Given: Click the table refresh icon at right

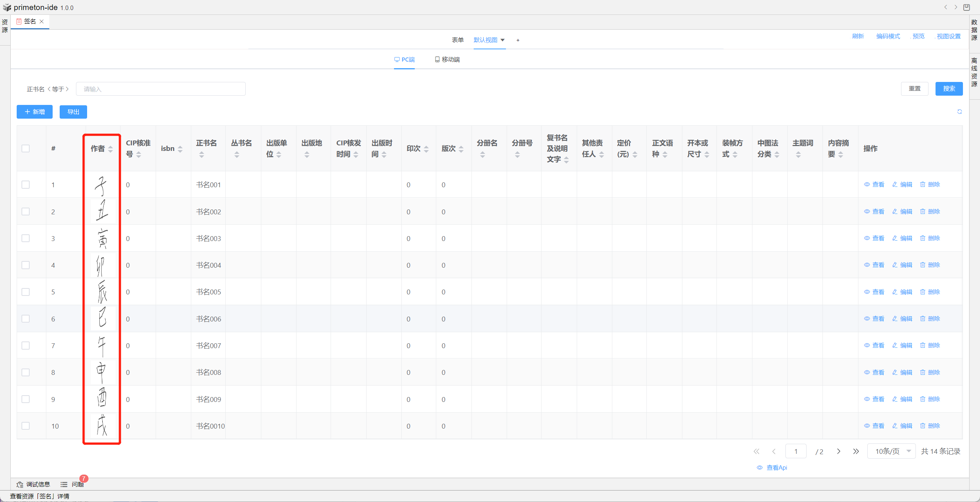Looking at the screenshot, I should pos(959,112).
